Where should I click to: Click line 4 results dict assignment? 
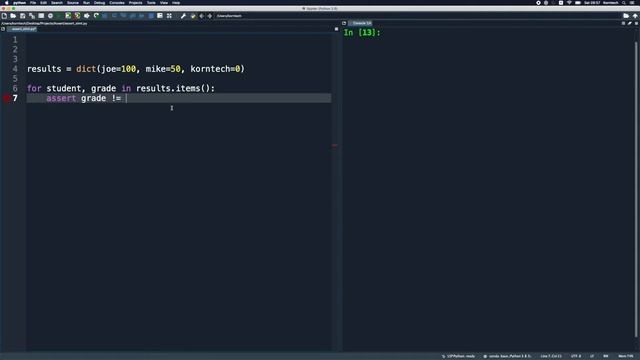136,69
